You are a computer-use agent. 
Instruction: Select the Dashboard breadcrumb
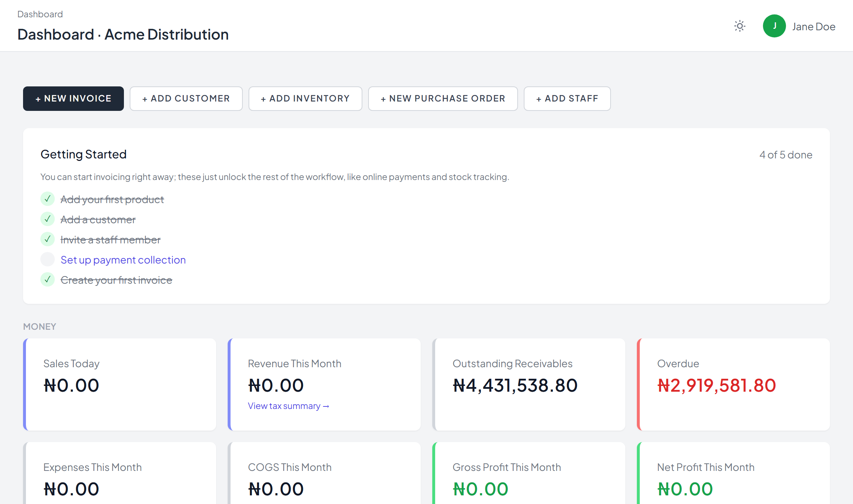click(x=40, y=14)
